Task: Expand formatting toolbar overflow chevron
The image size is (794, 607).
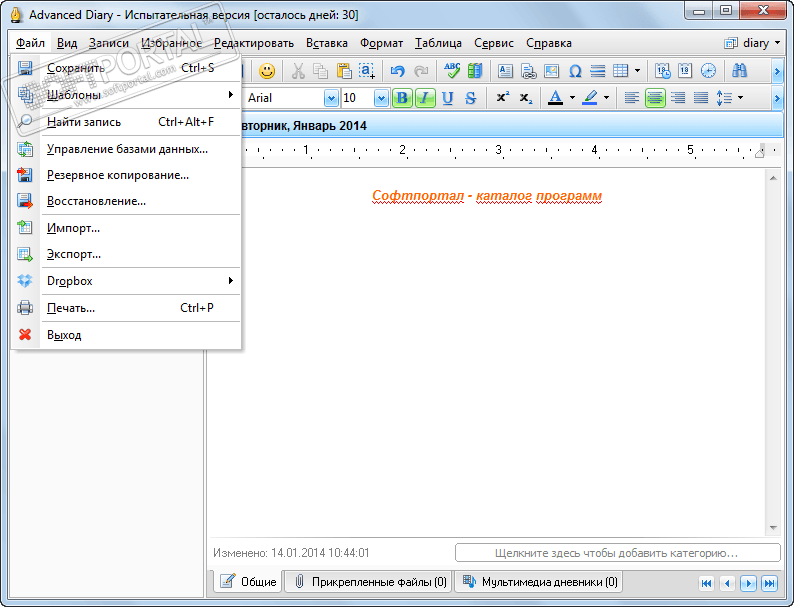Action: coord(777,98)
